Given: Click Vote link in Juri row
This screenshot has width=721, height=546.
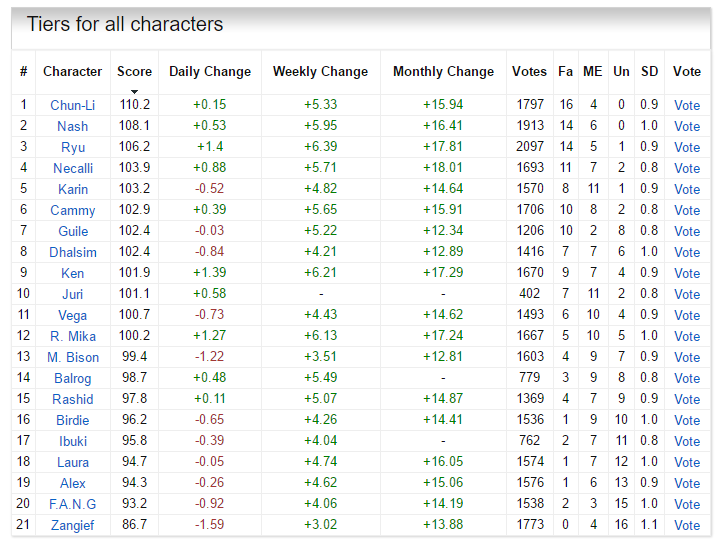Looking at the screenshot, I should pos(687,294).
